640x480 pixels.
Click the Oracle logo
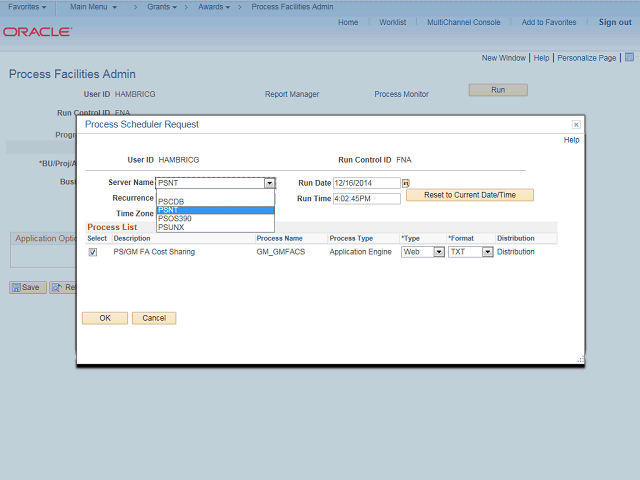click(x=38, y=32)
